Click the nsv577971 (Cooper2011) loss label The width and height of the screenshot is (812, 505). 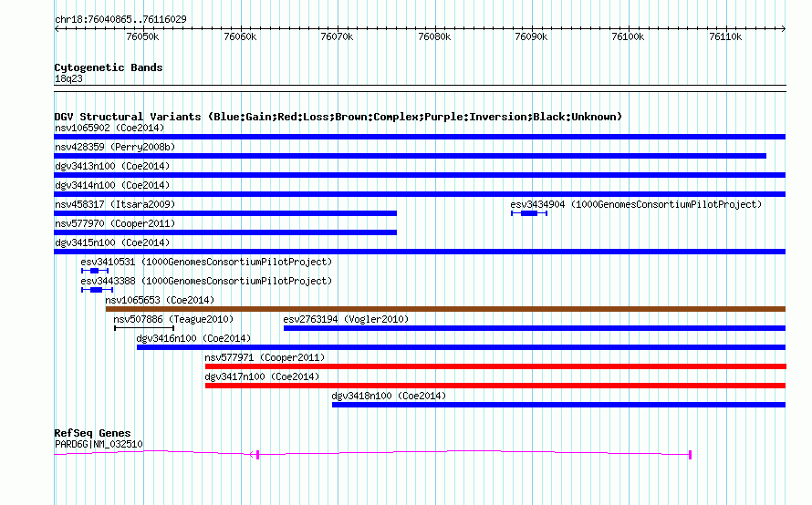[x=265, y=357]
